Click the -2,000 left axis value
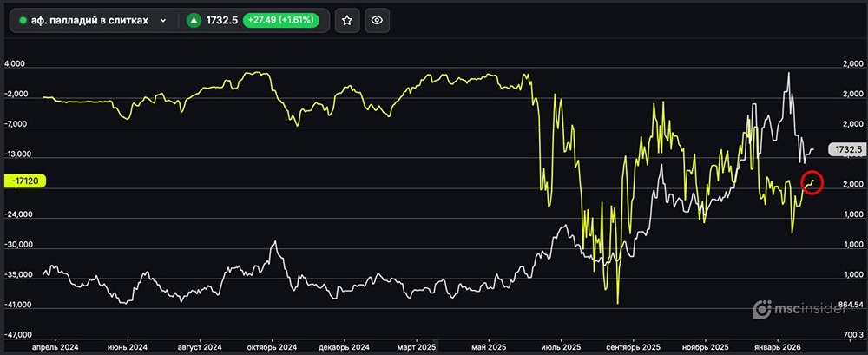The width and height of the screenshot is (868, 355). pyautogui.click(x=15, y=94)
